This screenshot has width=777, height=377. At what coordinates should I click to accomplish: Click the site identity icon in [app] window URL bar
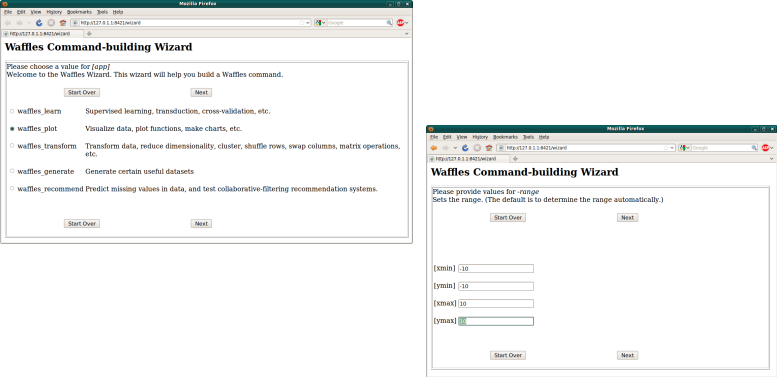pos(75,23)
